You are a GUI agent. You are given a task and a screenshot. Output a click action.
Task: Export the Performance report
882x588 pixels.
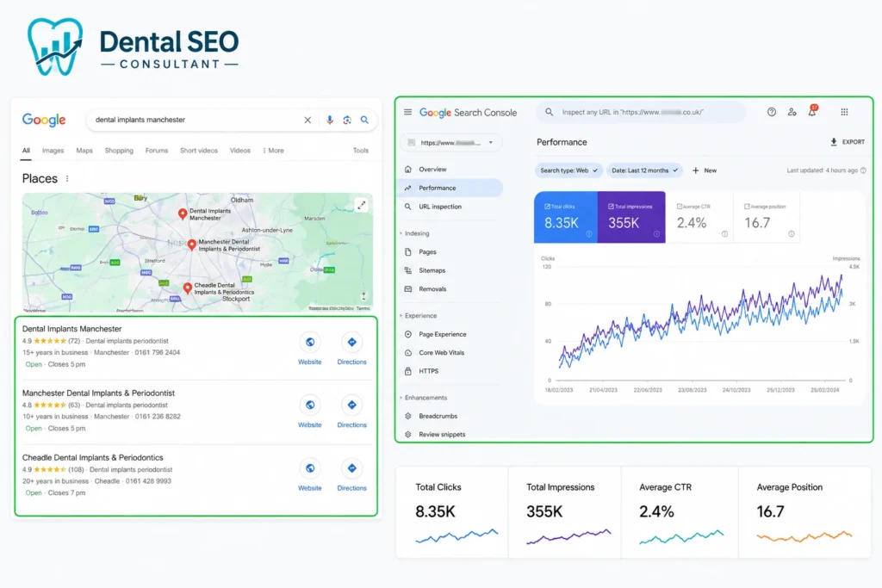[x=848, y=142]
